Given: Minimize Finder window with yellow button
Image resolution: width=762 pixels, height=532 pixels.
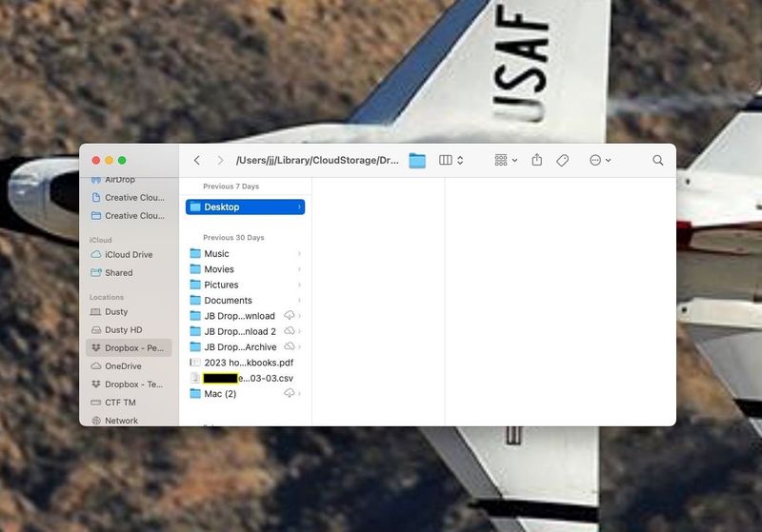Looking at the screenshot, I should (110, 160).
